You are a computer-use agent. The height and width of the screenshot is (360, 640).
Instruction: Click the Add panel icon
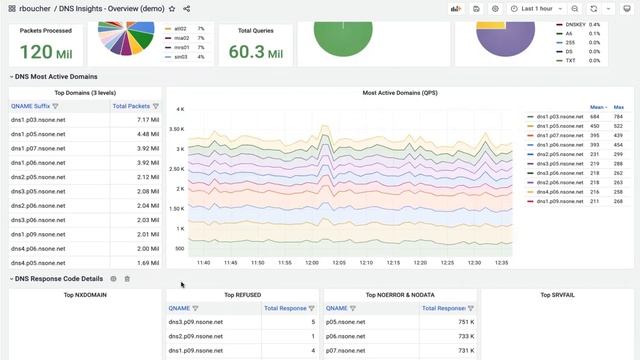pos(456,9)
